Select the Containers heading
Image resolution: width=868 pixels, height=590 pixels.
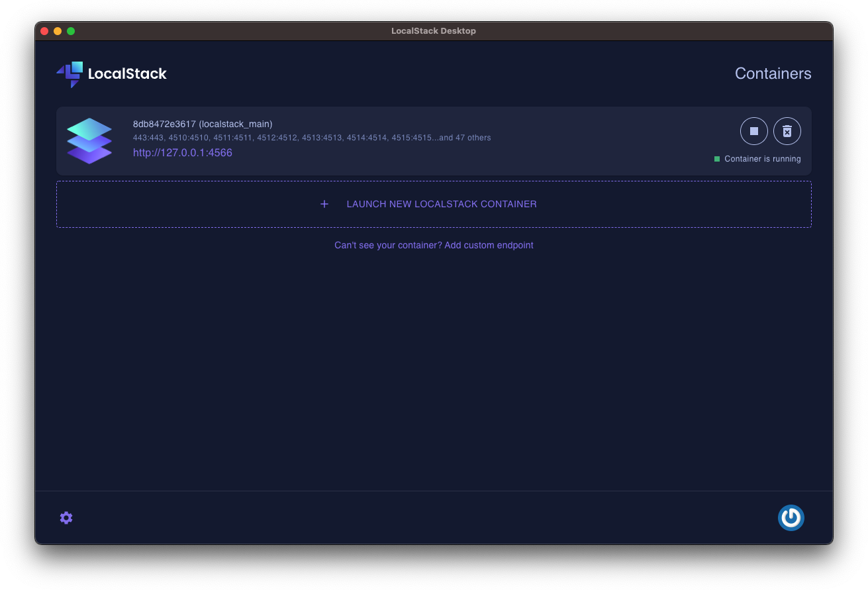pyautogui.click(x=773, y=74)
